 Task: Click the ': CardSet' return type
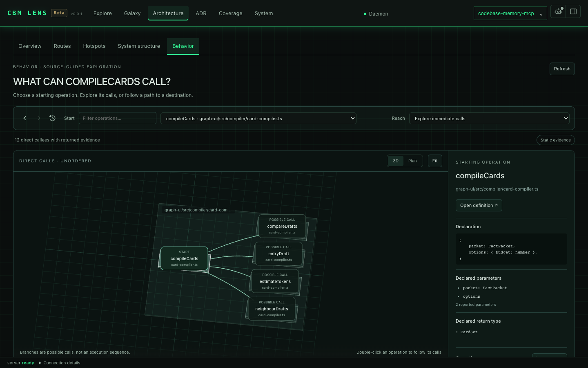tap(467, 332)
